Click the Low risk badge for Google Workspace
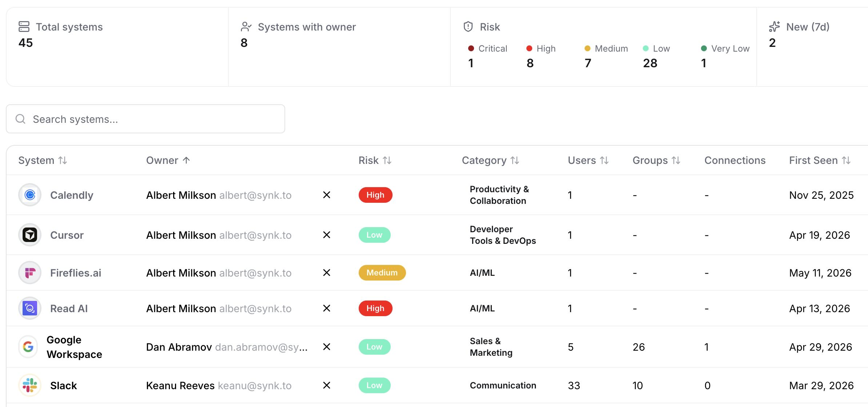Image resolution: width=868 pixels, height=407 pixels. click(x=374, y=347)
